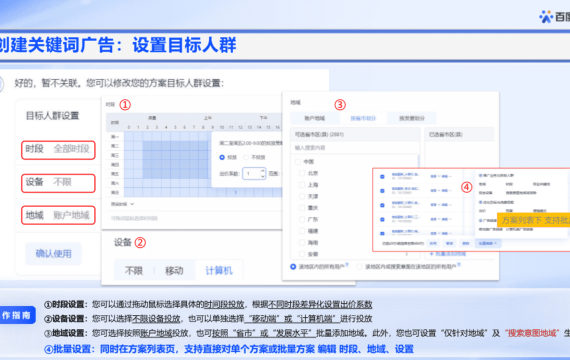Click the 出价系数 input field

click(254, 173)
